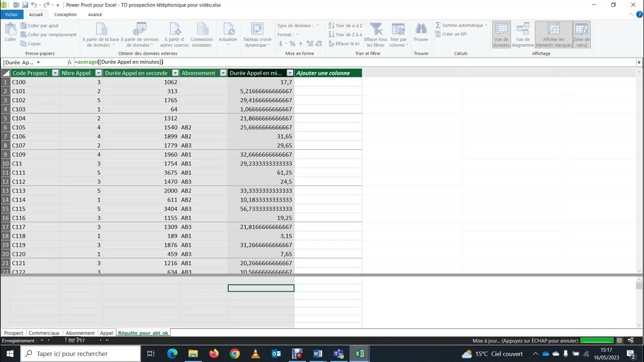
Task: Open Microsoft Edge from taskbar
Action: coord(172,353)
